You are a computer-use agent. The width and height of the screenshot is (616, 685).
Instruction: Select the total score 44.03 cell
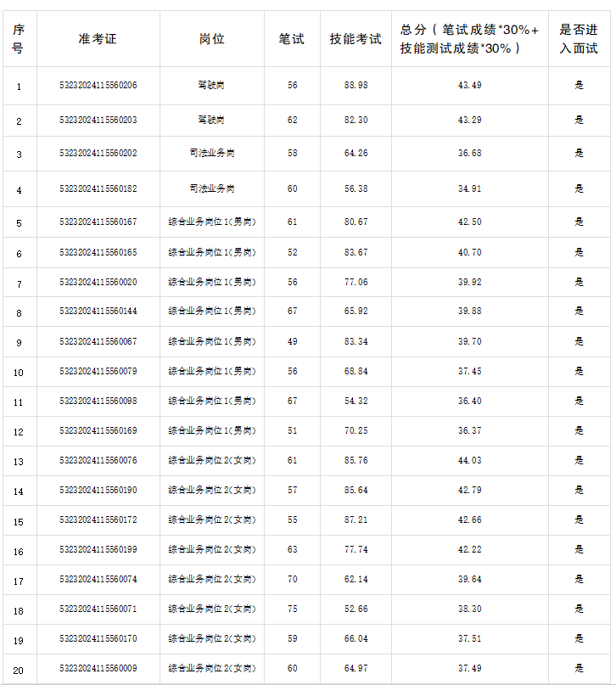469,461
